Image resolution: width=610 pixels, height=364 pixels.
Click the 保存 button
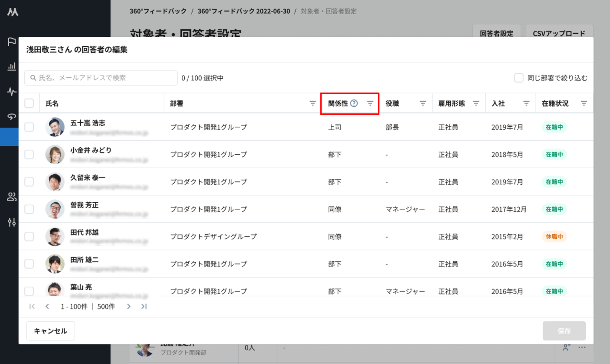click(x=564, y=331)
